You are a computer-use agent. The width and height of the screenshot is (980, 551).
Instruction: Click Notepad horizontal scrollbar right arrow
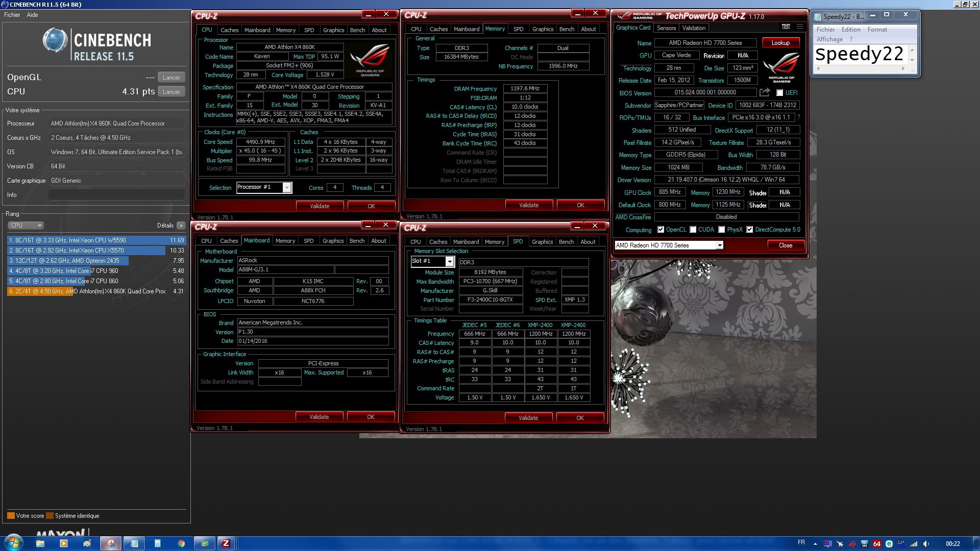coord(903,68)
